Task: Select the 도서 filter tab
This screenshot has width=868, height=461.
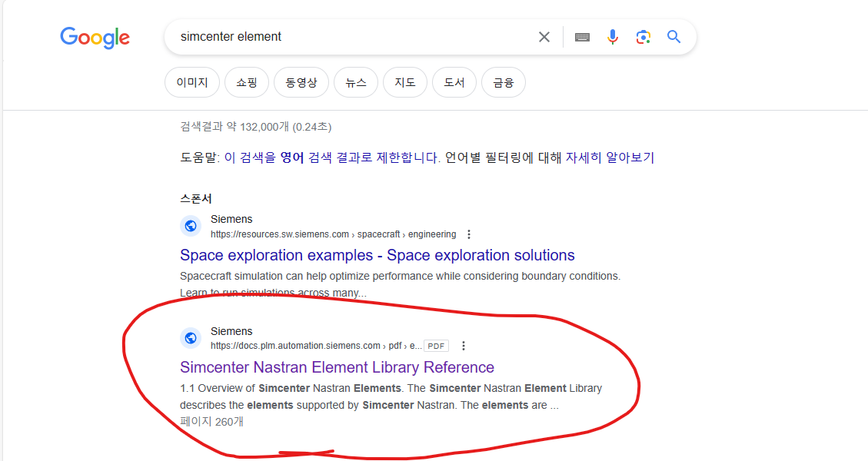Action: pos(454,82)
